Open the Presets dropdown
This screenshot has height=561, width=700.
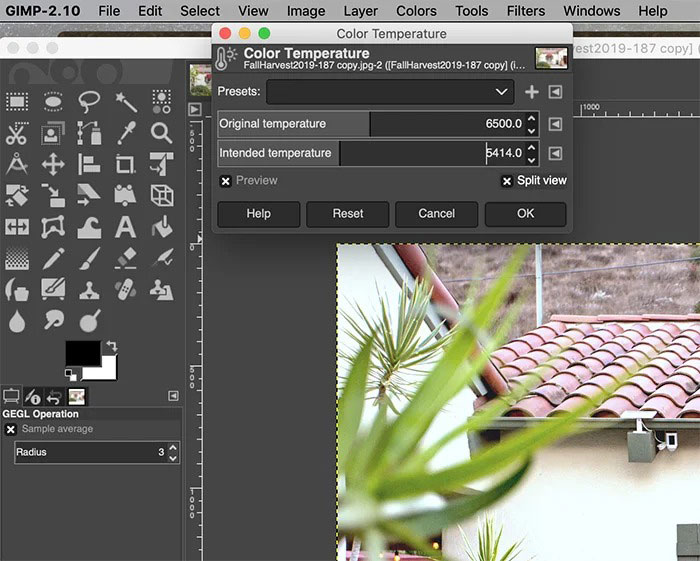click(x=390, y=92)
